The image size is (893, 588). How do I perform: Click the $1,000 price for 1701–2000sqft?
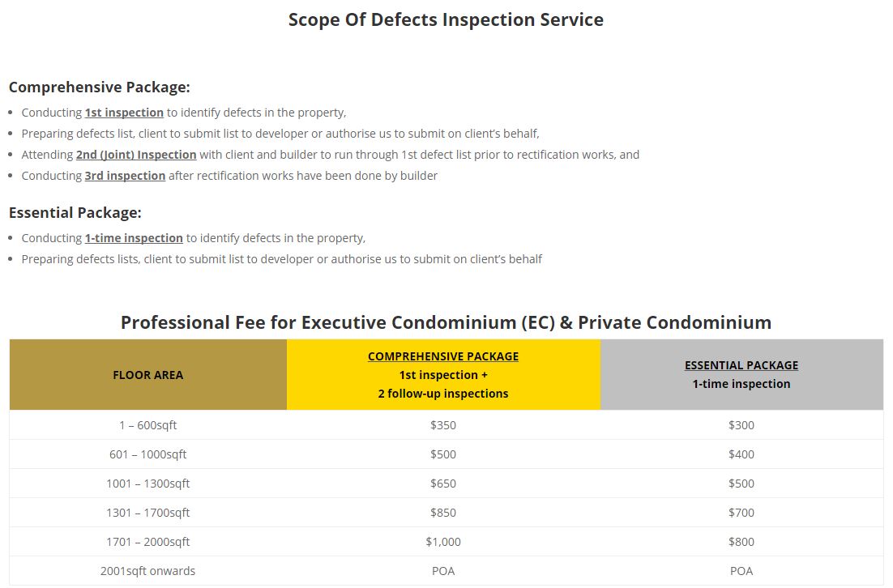[443, 542]
